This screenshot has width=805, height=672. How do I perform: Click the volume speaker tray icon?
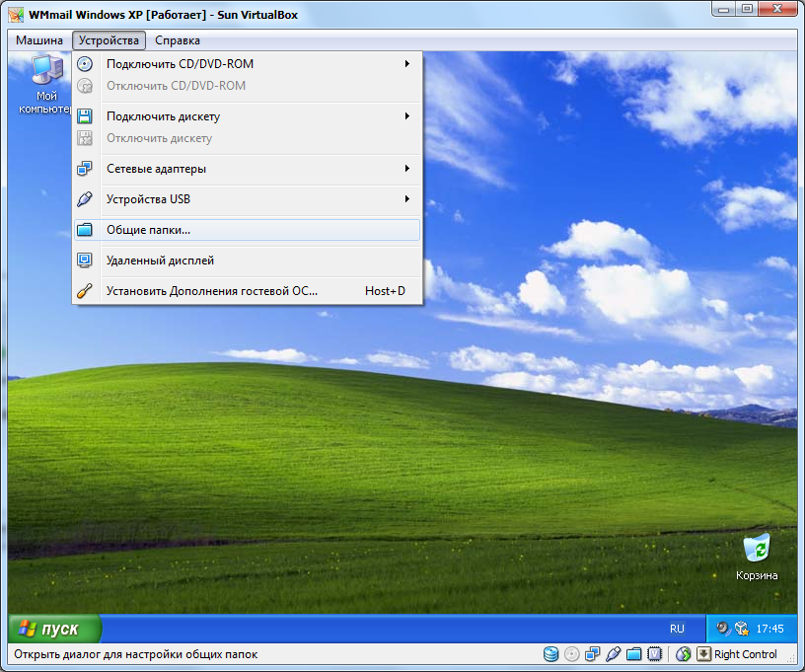[x=723, y=629]
